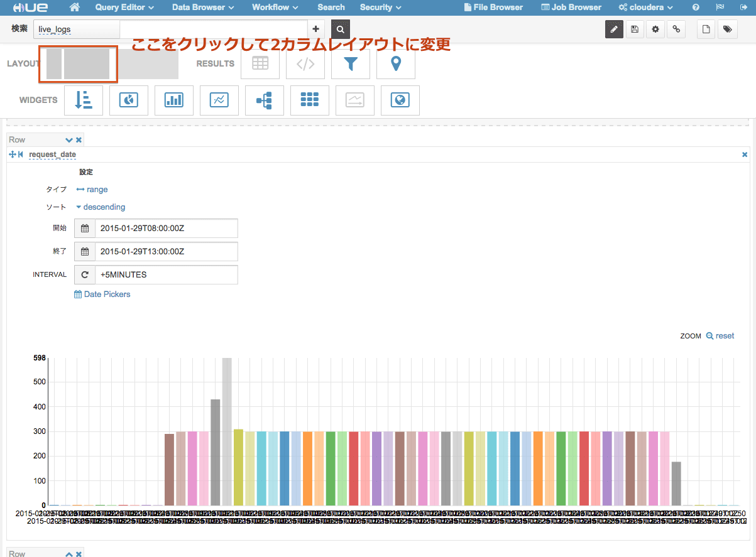Open the Query Editor menu
The image size is (756, 557).
pyautogui.click(x=124, y=8)
